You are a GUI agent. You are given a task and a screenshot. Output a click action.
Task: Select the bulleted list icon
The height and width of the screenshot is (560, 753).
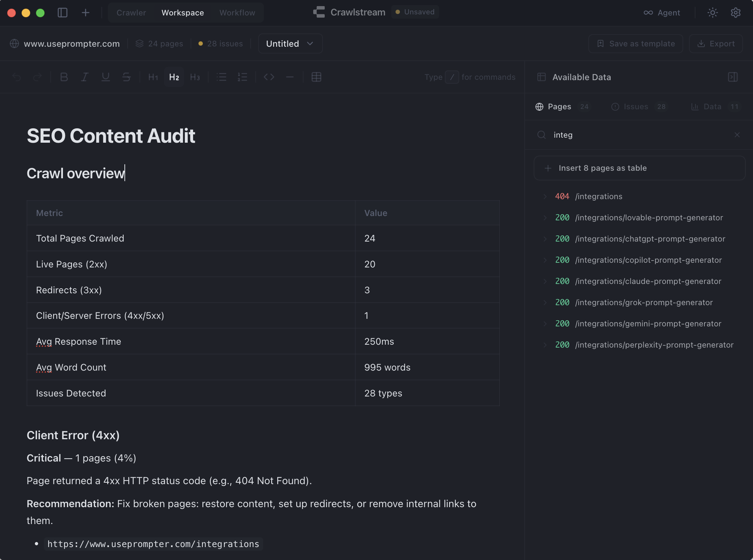[x=222, y=77]
